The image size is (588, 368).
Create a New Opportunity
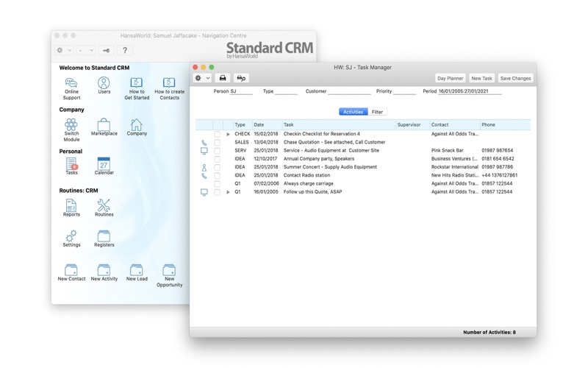click(169, 275)
